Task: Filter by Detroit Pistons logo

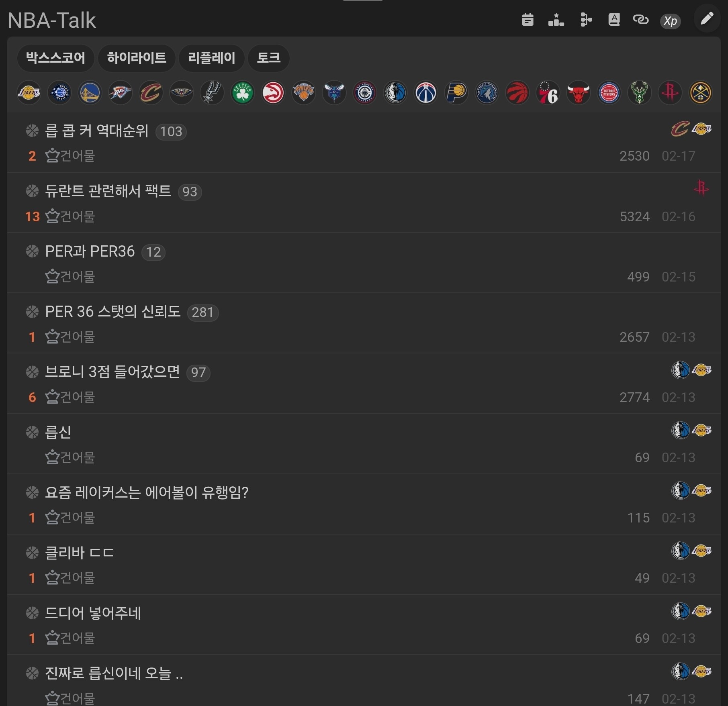Action: tap(609, 93)
